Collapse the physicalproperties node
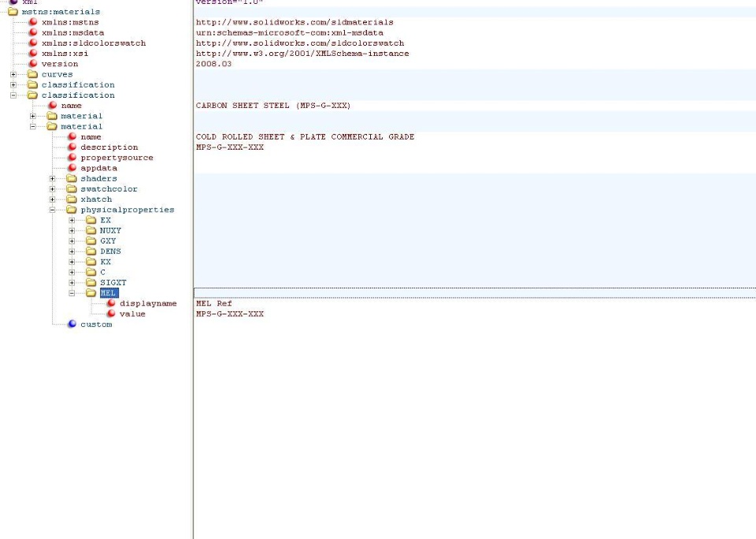Viewport: 756px width, 539px height. point(53,210)
